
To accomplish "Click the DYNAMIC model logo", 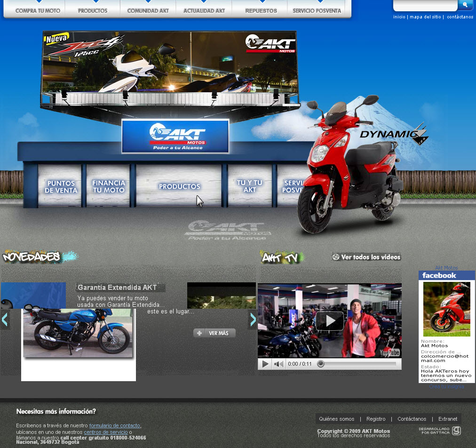I will [394, 134].
